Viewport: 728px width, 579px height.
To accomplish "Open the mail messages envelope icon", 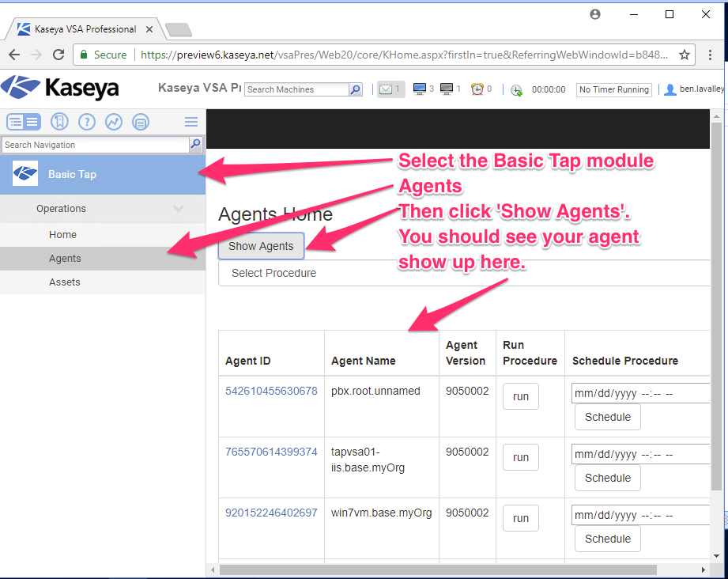I will pyautogui.click(x=386, y=89).
